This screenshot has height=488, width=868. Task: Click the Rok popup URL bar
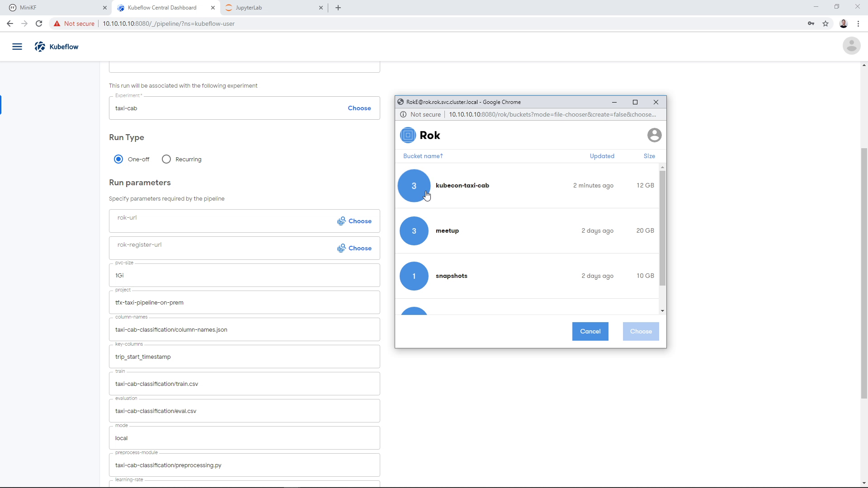(552, 114)
